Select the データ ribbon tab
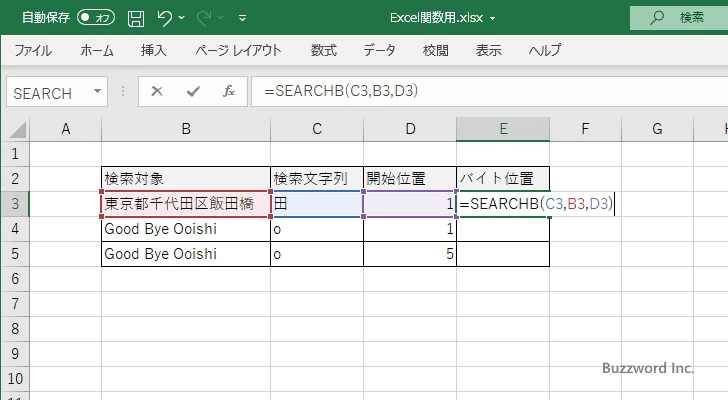Screen dimensions: 728x400 379,50
